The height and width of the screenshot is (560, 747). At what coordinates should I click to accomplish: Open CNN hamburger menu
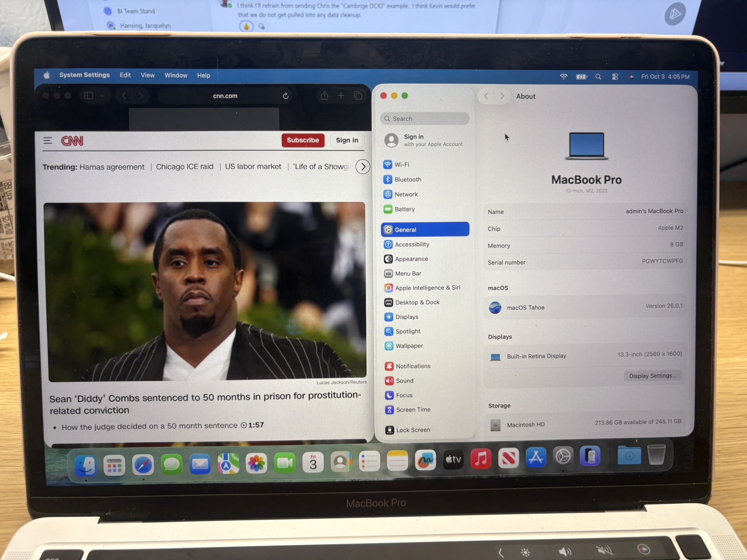click(x=47, y=140)
